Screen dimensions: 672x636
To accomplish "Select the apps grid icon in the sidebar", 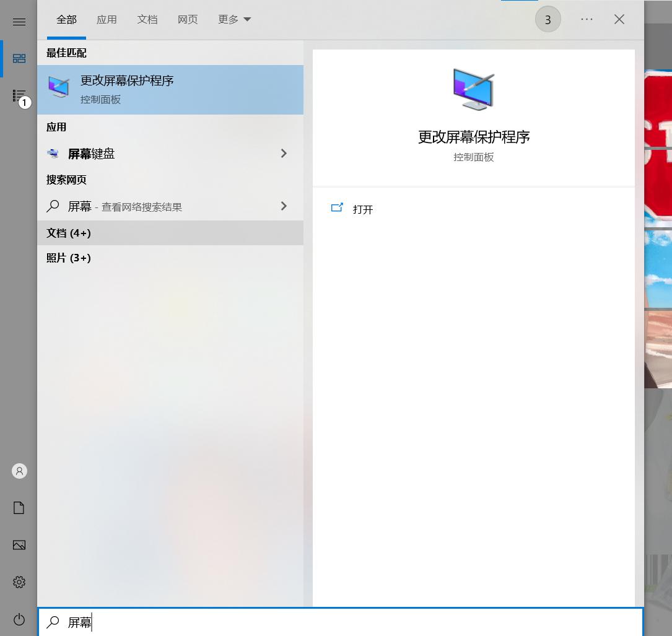I will pyautogui.click(x=19, y=59).
